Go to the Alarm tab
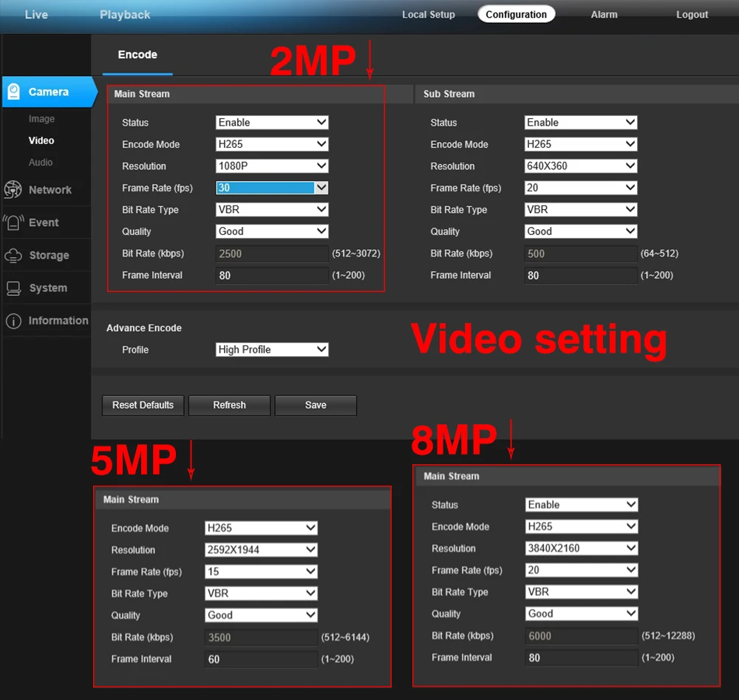Image resolution: width=739 pixels, height=700 pixels. click(x=605, y=15)
